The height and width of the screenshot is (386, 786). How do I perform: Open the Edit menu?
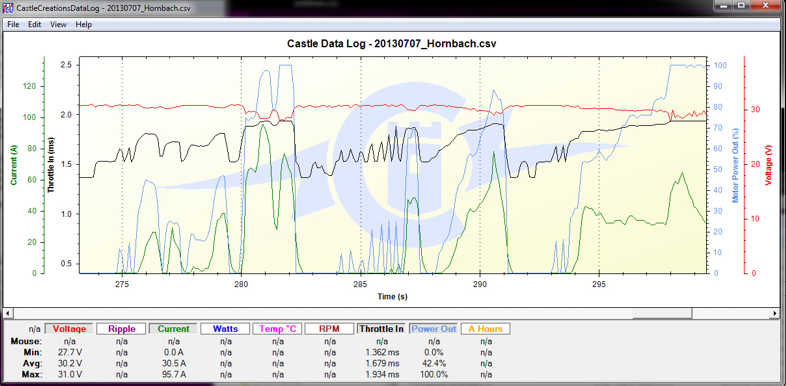34,24
